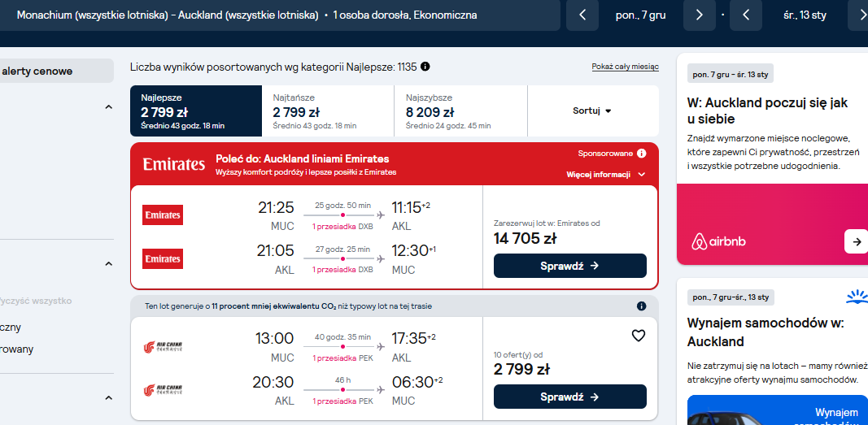Click the Emirates logo on outbound flight
Image resolution: width=868 pixels, height=425 pixels.
pyautogui.click(x=163, y=215)
